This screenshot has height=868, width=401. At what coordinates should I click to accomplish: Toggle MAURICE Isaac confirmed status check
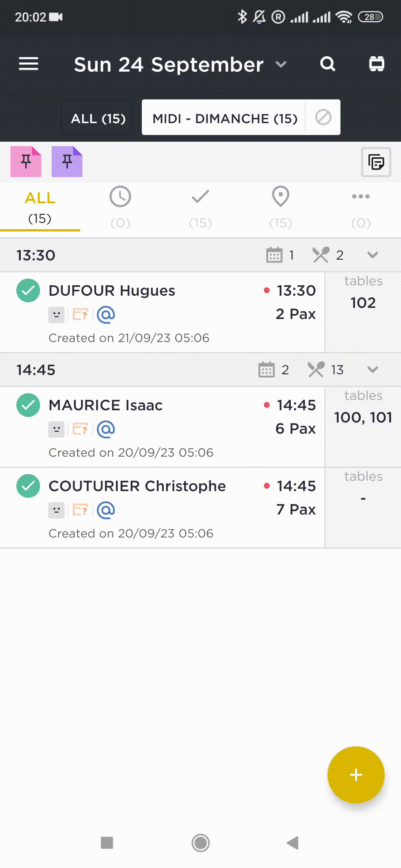28,405
